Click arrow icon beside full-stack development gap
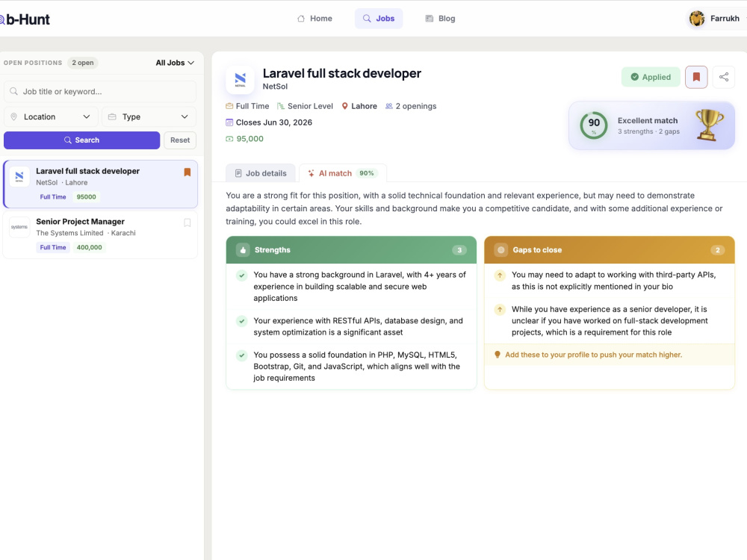 (x=500, y=310)
